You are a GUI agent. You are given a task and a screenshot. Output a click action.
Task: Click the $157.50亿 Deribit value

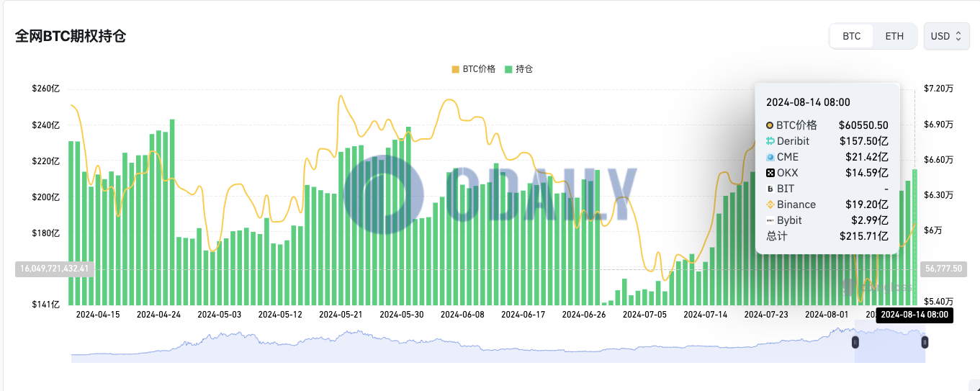coord(864,141)
